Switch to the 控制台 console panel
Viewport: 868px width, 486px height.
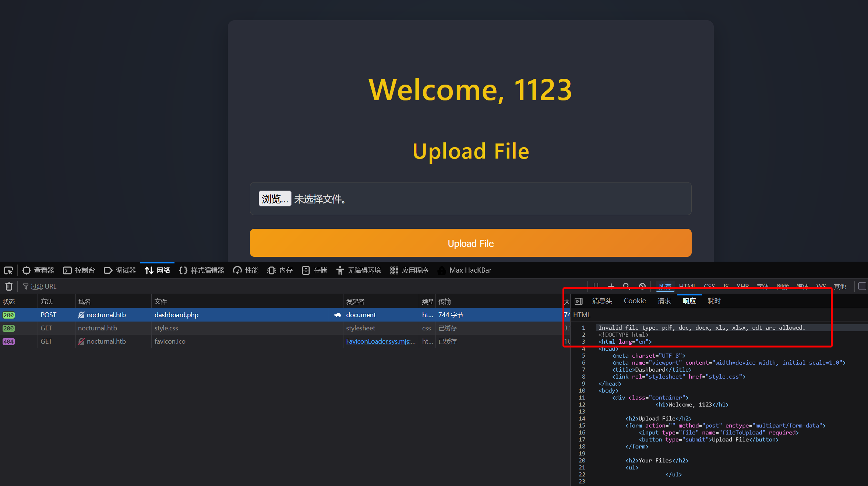[79, 270]
